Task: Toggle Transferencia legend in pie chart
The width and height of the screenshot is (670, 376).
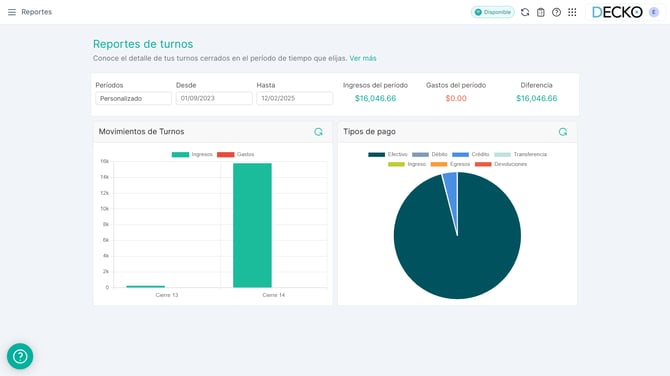Action: (x=520, y=154)
